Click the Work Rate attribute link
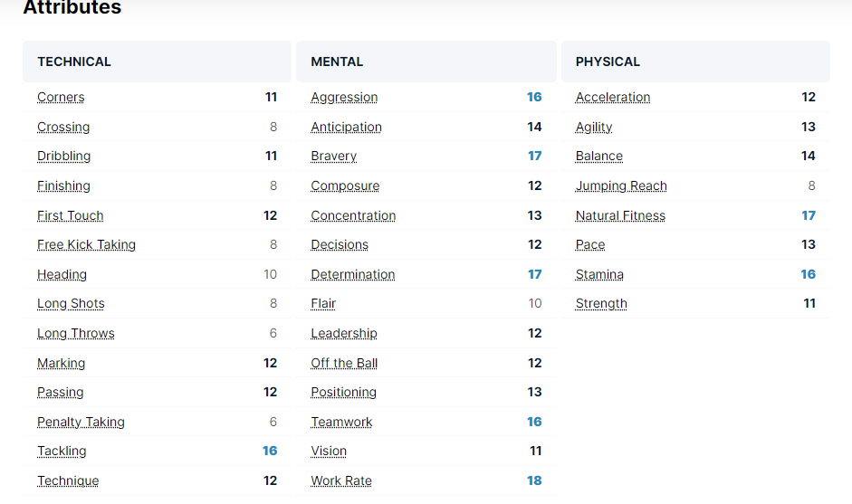This screenshot has height=504, width=852. [341, 481]
